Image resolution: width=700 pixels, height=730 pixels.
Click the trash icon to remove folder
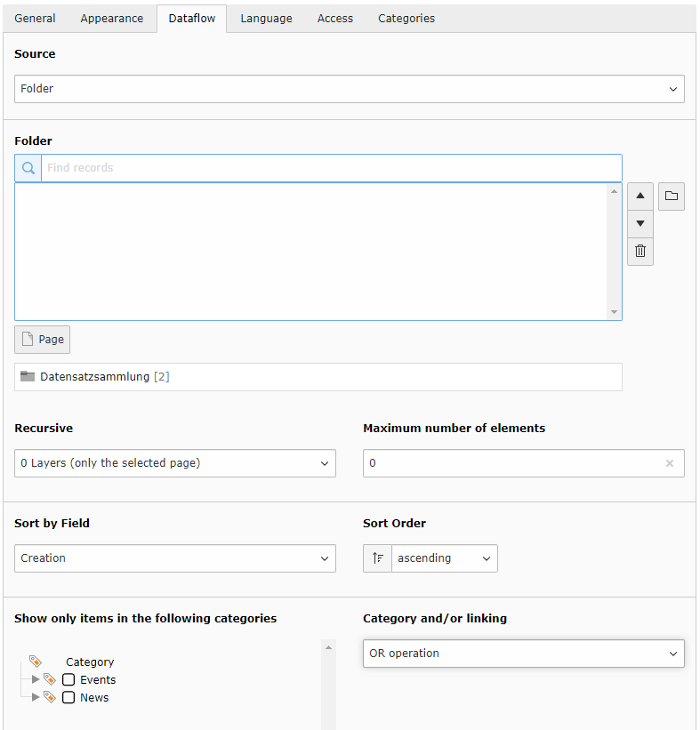tap(640, 252)
